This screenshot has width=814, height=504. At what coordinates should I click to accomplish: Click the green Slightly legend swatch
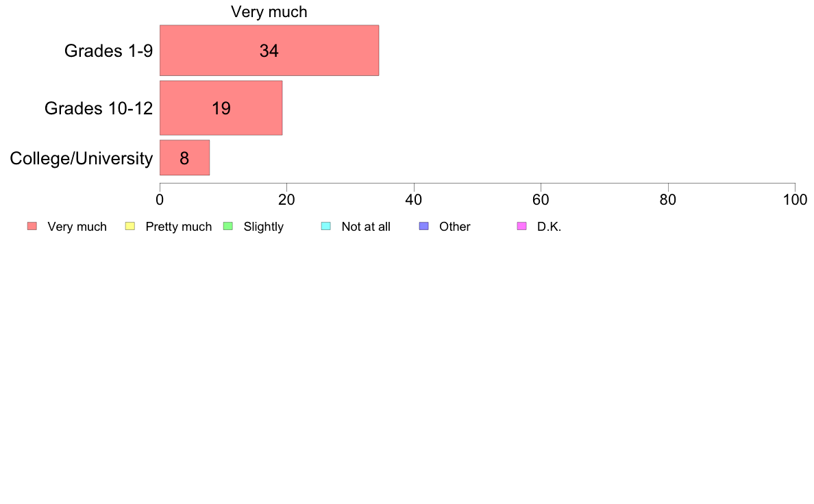tap(228, 226)
